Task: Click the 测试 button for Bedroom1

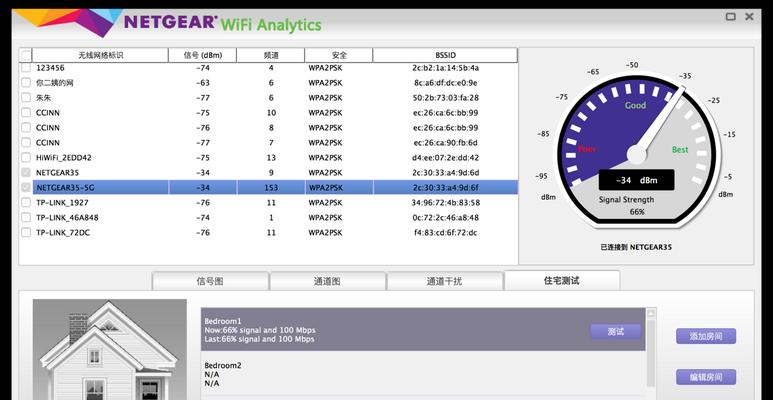Action: coord(616,331)
